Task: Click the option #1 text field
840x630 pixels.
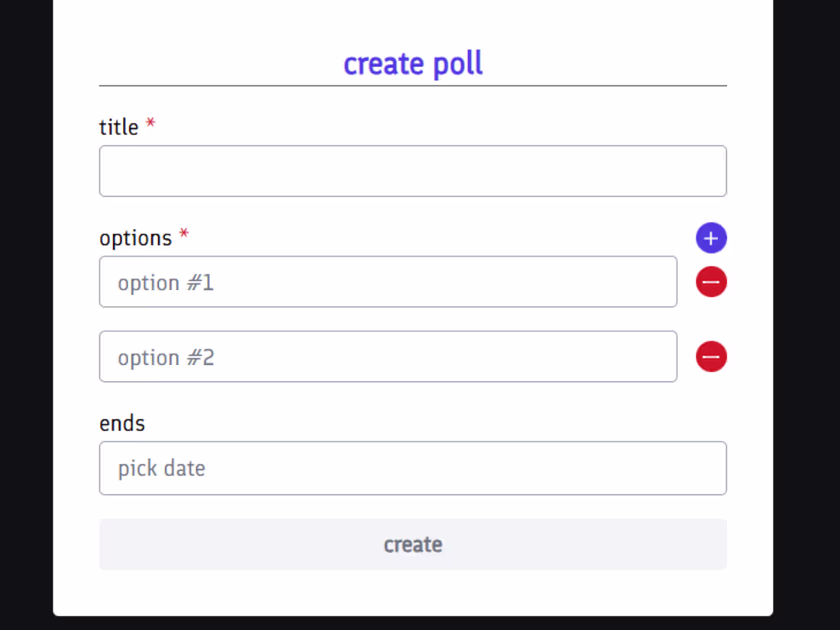Action: click(388, 282)
